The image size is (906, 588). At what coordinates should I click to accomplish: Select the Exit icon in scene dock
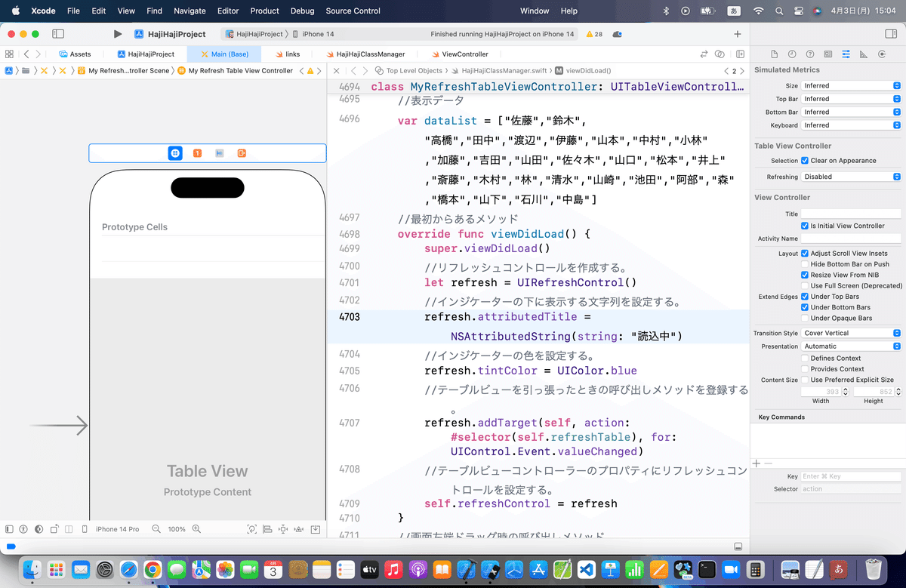[242, 153]
